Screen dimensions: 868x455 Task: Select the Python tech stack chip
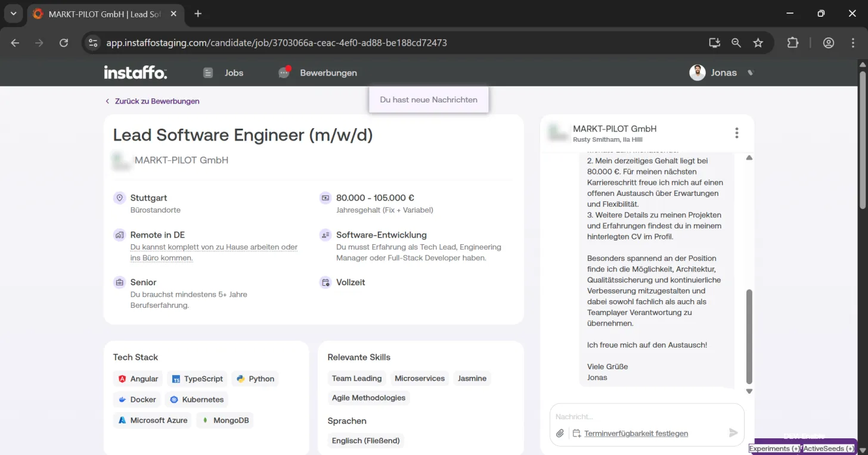tap(255, 379)
